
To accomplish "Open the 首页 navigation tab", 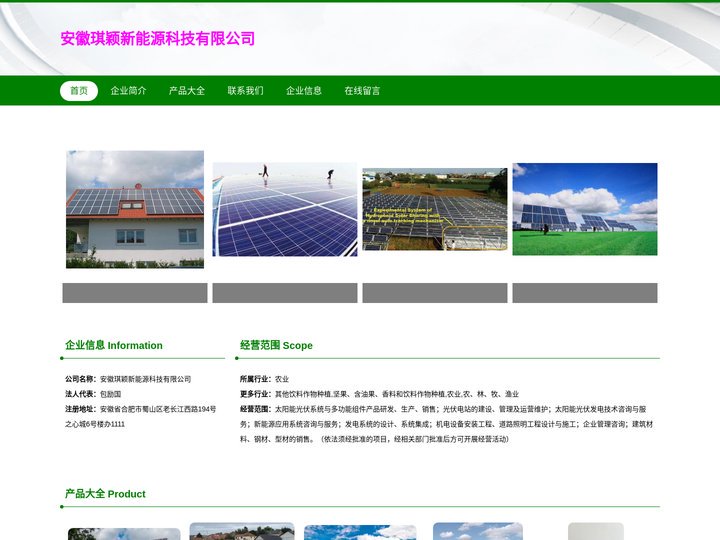I will [79, 91].
